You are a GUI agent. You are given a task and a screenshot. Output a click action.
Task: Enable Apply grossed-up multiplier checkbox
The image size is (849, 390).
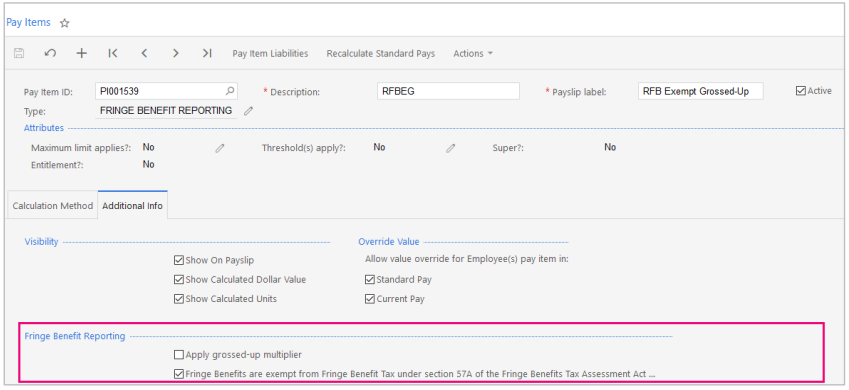click(x=179, y=355)
